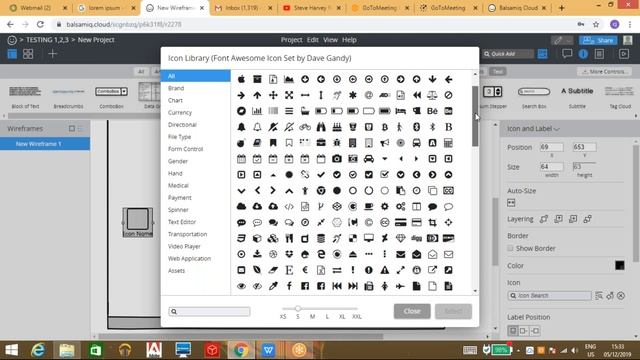Screen dimensions: 640x360
Task: Pick the coffee cup icon
Action: (369, 207)
